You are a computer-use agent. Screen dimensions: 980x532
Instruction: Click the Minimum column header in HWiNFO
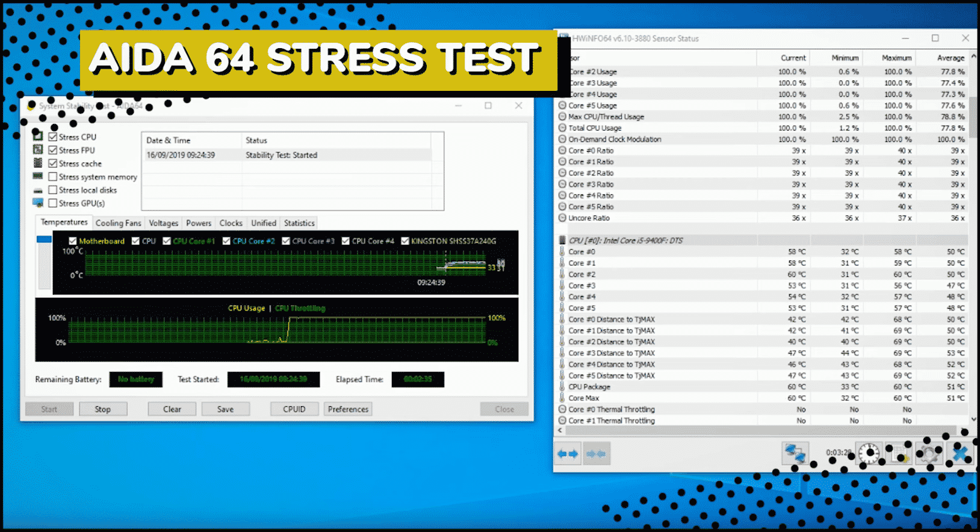tap(836, 58)
